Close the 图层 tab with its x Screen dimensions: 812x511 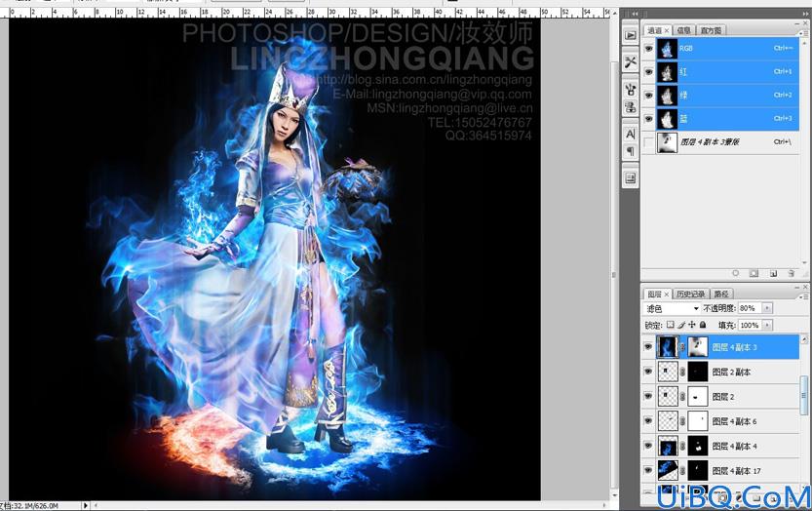[x=667, y=294]
